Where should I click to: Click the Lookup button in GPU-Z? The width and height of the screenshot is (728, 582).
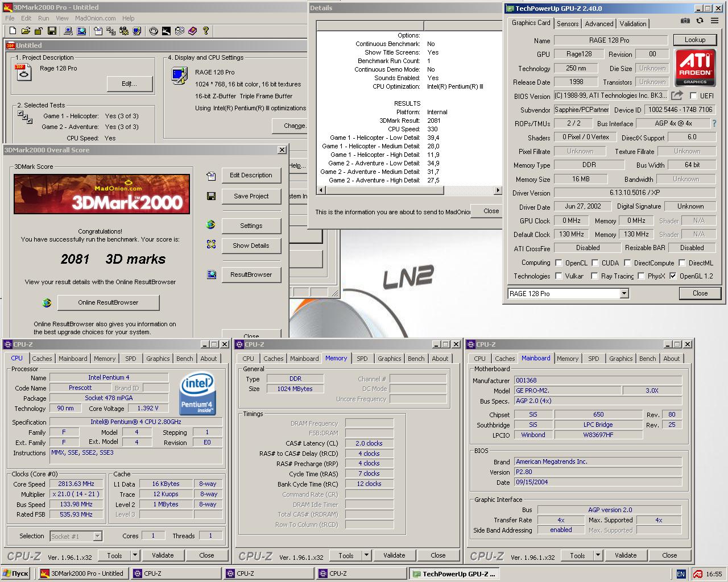(694, 40)
